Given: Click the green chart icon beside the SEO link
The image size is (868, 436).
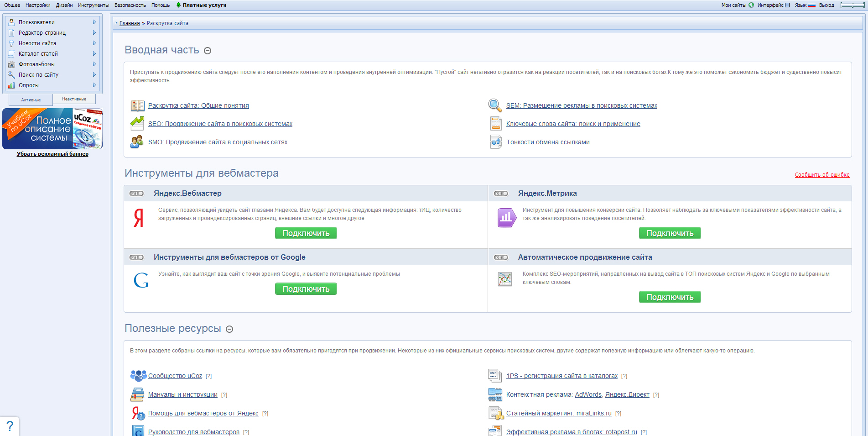Looking at the screenshot, I should [137, 123].
